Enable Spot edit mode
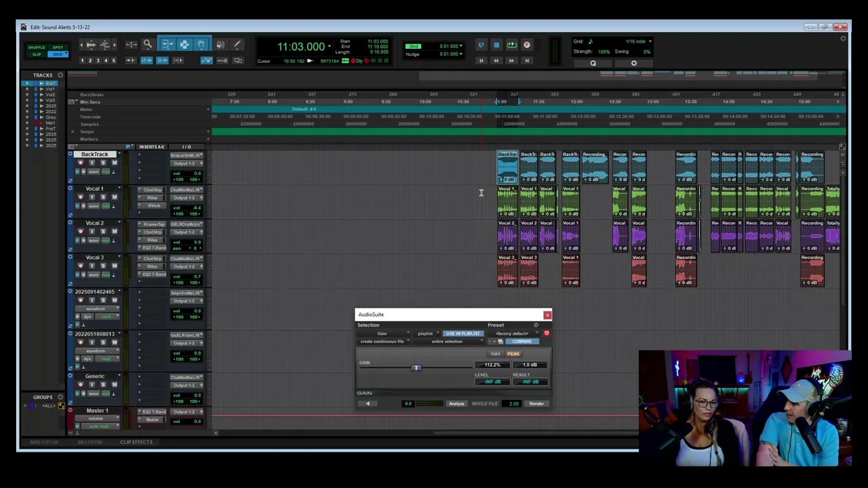The image size is (868, 488). 58,47
